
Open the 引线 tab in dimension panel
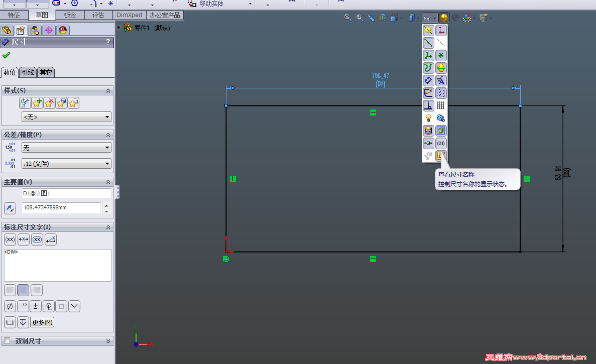pos(28,72)
